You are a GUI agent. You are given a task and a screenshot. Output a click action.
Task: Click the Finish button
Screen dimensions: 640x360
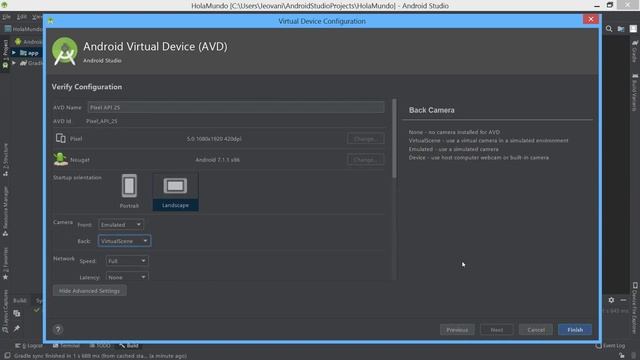click(x=575, y=329)
